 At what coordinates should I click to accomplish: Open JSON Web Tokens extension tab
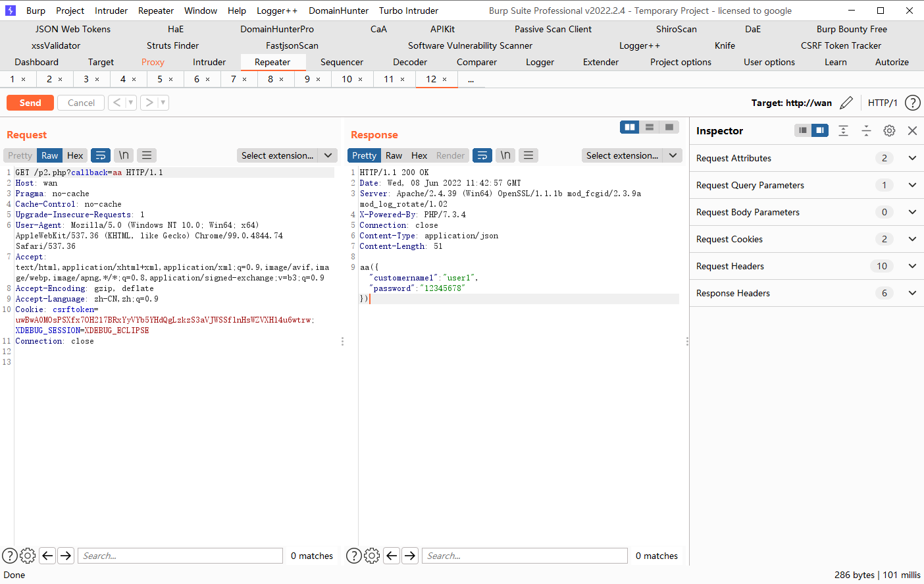[73, 29]
